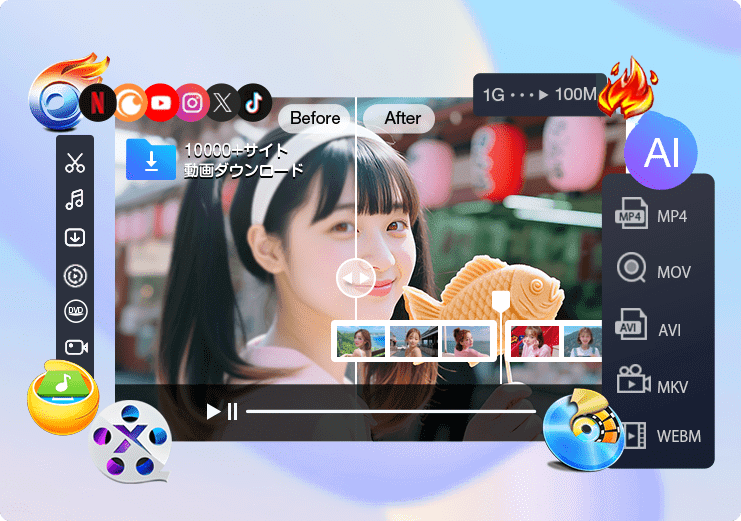Click the before/after comparison slider handle
This screenshot has width=741, height=521.
pyautogui.click(x=356, y=278)
